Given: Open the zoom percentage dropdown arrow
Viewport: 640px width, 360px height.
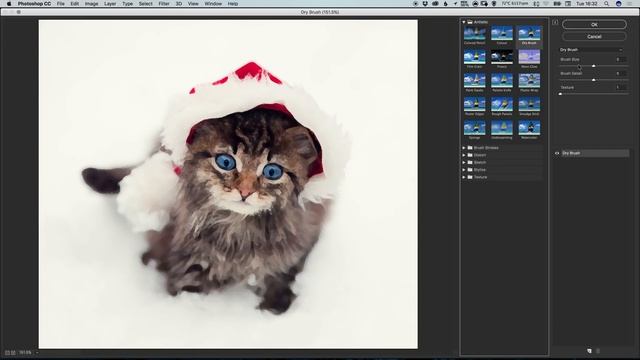Looking at the screenshot, I should pyautogui.click(x=37, y=352).
